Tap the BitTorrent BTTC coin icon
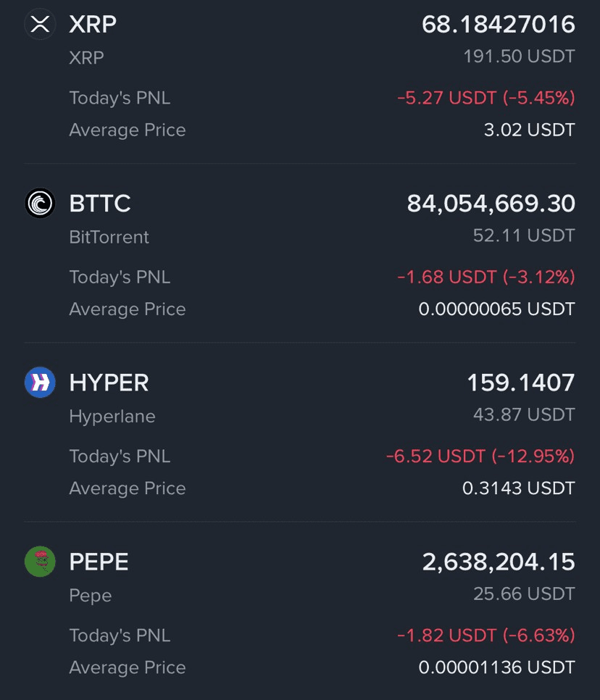The image size is (600, 700). point(40,203)
